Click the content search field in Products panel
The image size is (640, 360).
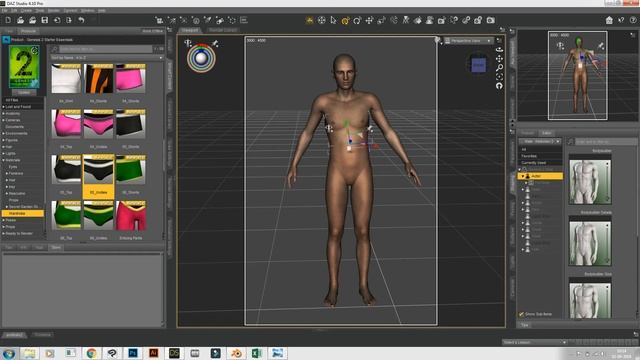point(106,49)
